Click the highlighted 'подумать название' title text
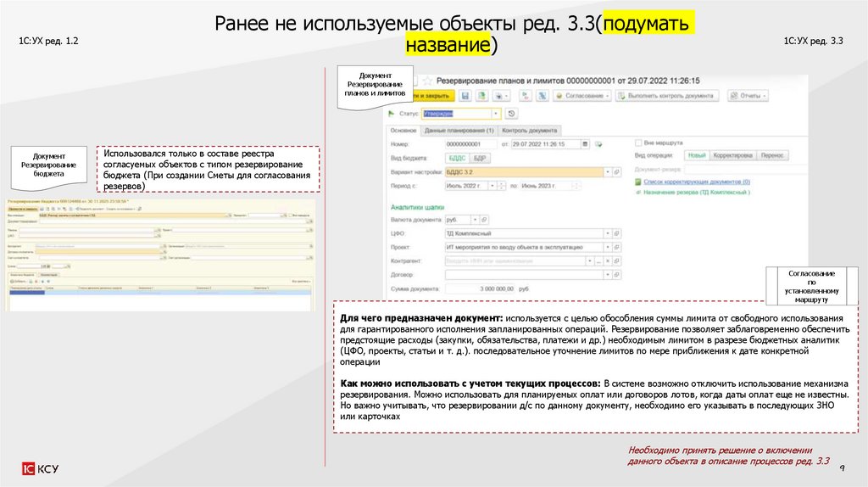The image size is (868, 487). tap(548, 34)
